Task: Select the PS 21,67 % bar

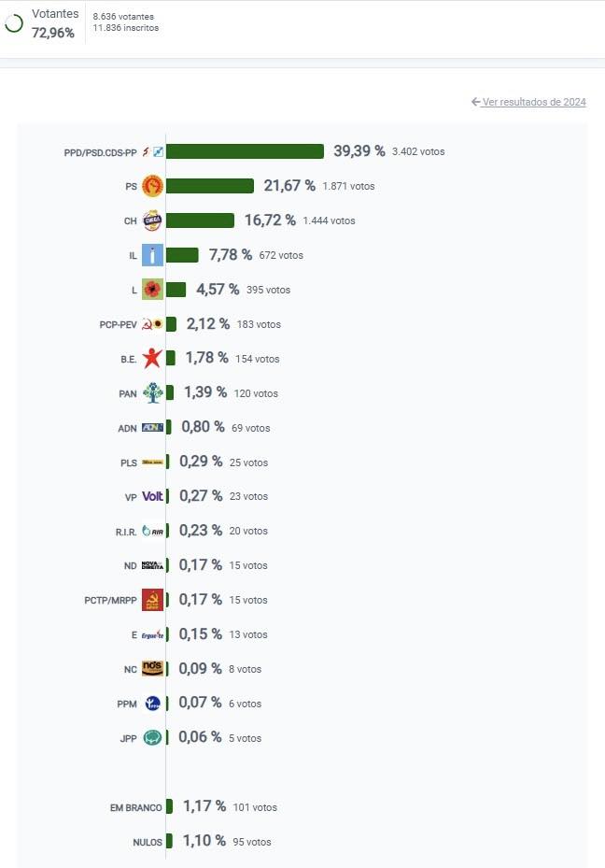Action: pos(210,186)
